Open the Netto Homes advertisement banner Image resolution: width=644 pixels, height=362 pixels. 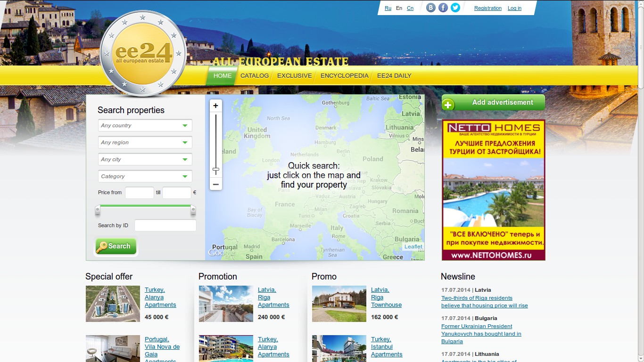click(x=494, y=190)
